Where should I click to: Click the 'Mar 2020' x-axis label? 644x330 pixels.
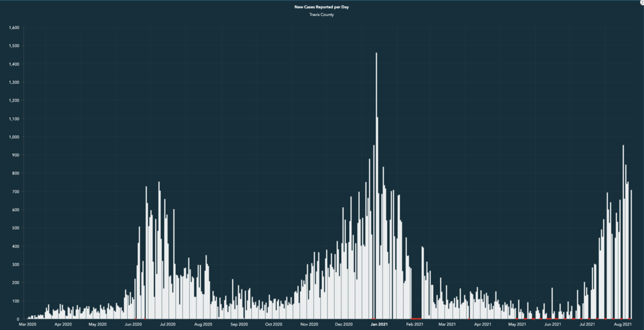click(28, 325)
